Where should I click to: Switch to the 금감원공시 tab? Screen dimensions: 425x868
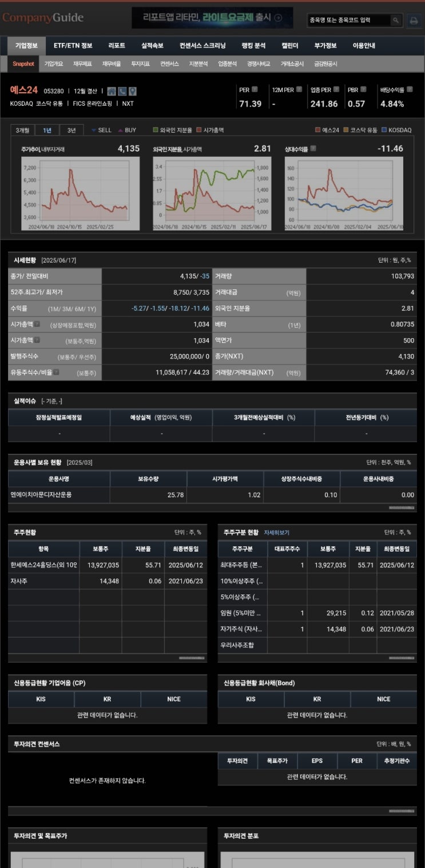(325, 64)
